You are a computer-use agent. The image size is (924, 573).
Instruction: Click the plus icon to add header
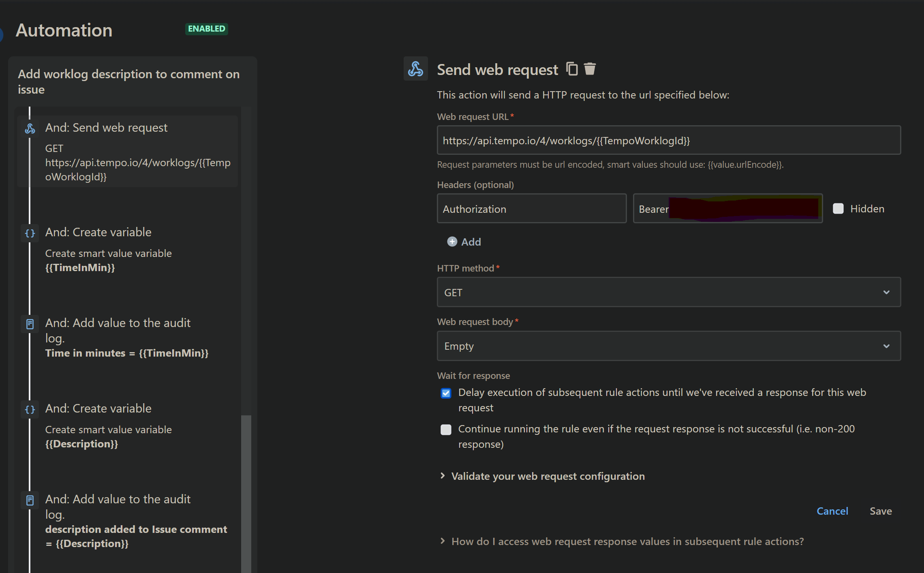pos(452,242)
